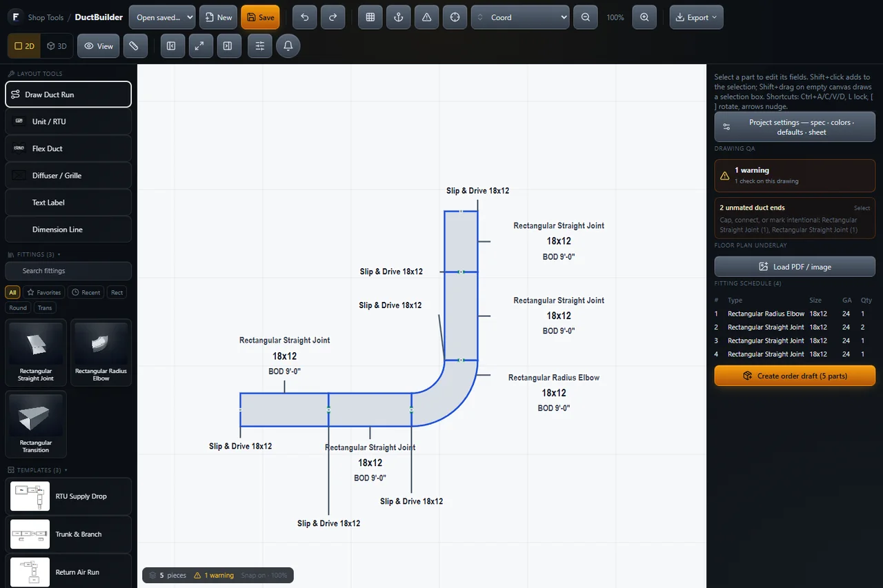Click the Search fittings field
Viewport: 883px width, 588px height.
68,271
